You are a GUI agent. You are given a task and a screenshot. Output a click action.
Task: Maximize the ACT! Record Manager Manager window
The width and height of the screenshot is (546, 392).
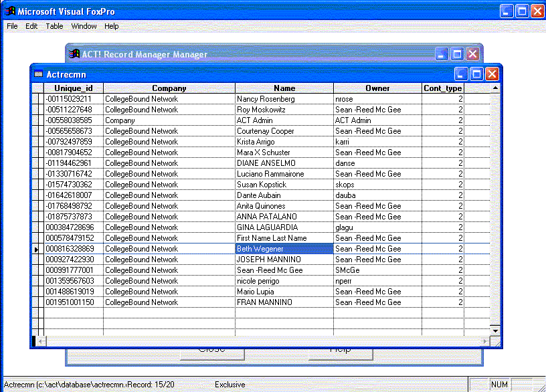[x=457, y=54]
